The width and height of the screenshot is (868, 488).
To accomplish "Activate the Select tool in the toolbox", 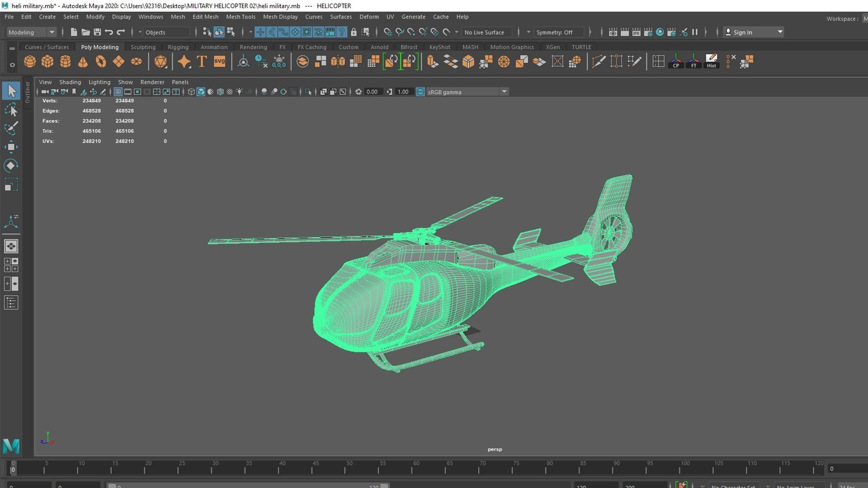I will [x=11, y=91].
